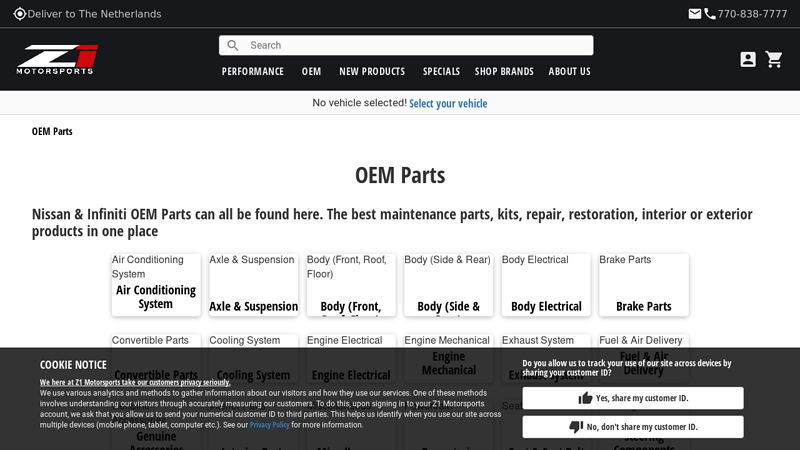Open Axle & Suspension category

pyautogui.click(x=254, y=285)
